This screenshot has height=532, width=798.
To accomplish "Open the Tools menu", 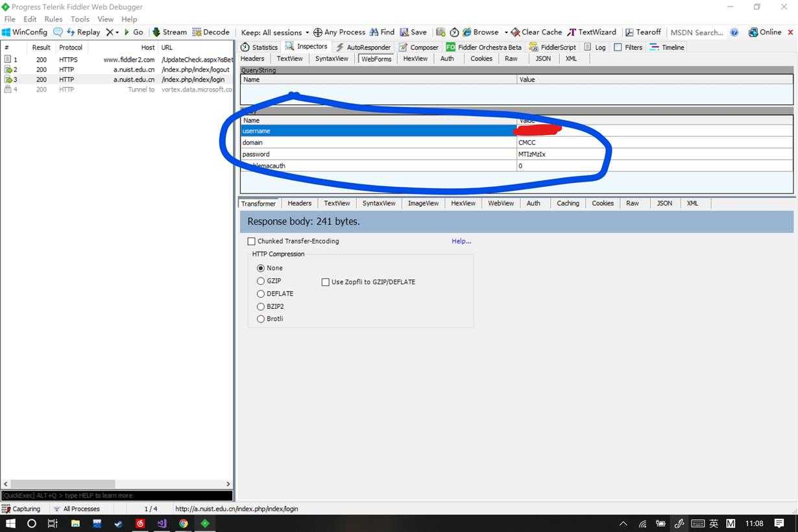I will click(80, 19).
